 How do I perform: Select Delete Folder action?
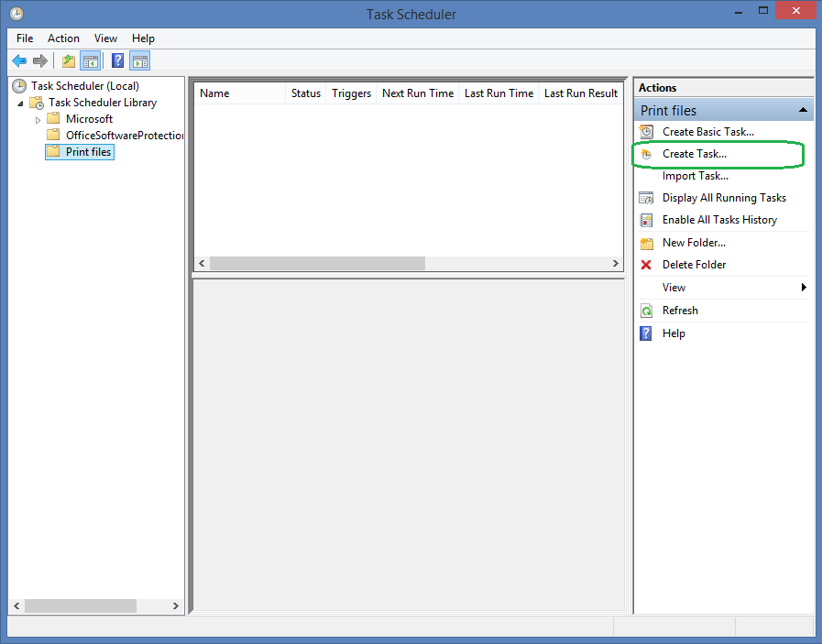[x=694, y=265]
